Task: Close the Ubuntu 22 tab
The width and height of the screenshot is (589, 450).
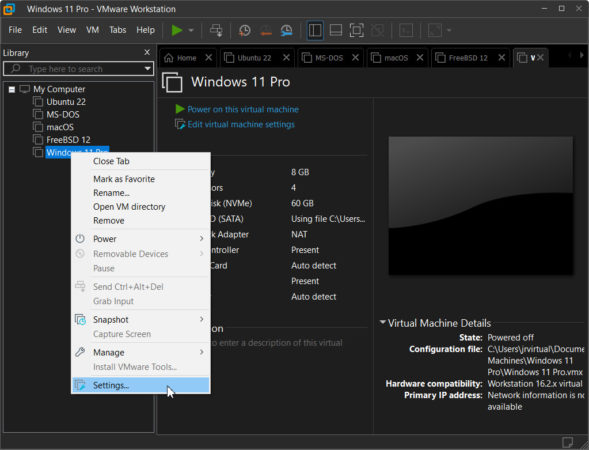Action: point(286,57)
